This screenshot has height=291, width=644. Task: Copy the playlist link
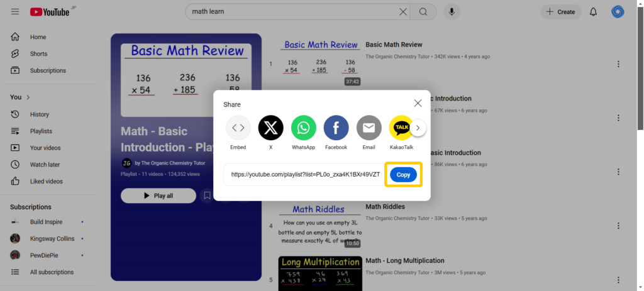coord(403,175)
